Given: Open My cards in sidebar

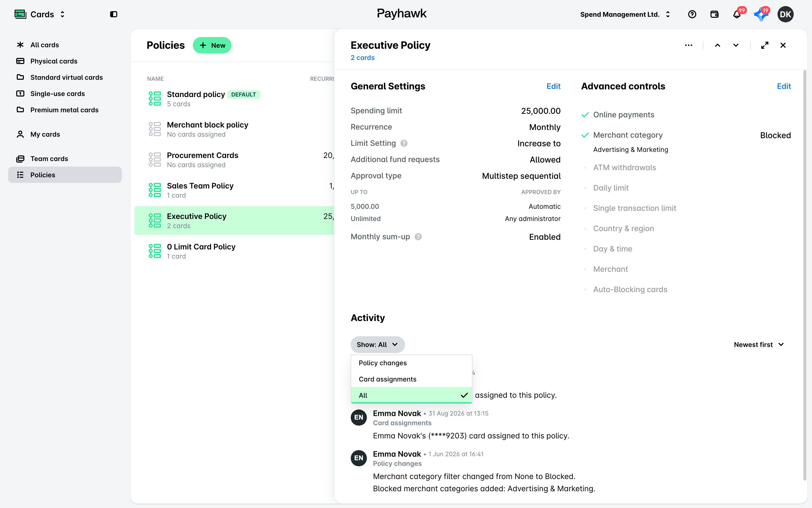Looking at the screenshot, I should 65,134.
